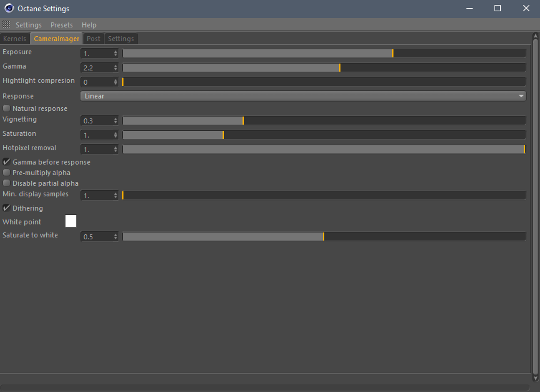Click the Gamma stepper arrows
Image resolution: width=540 pixels, height=392 pixels.
click(x=115, y=68)
